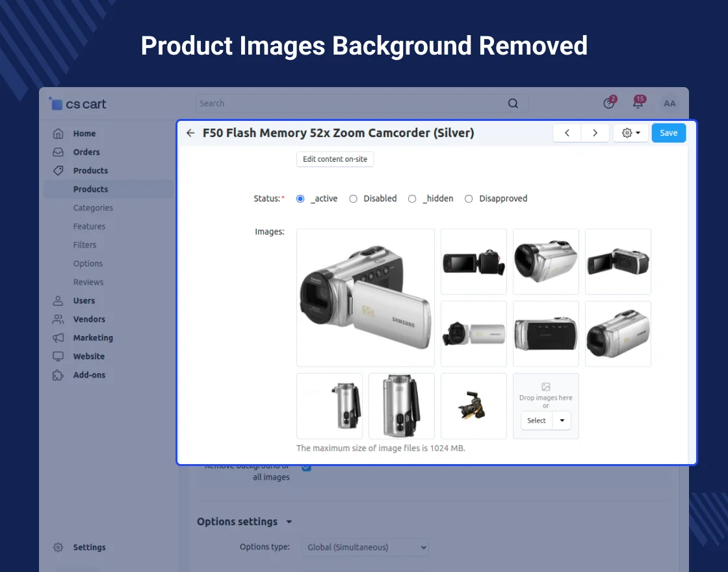The width and height of the screenshot is (728, 572).
Task: Click the search magnifier icon
Action: (x=513, y=103)
